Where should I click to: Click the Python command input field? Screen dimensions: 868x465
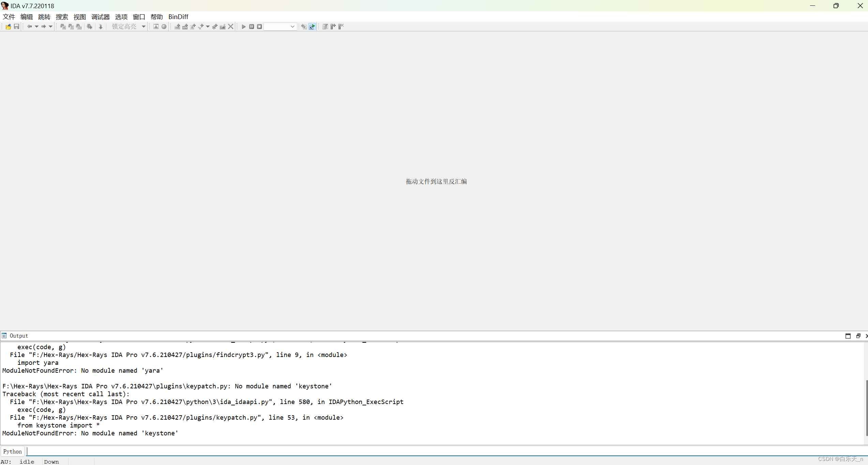[443, 451]
